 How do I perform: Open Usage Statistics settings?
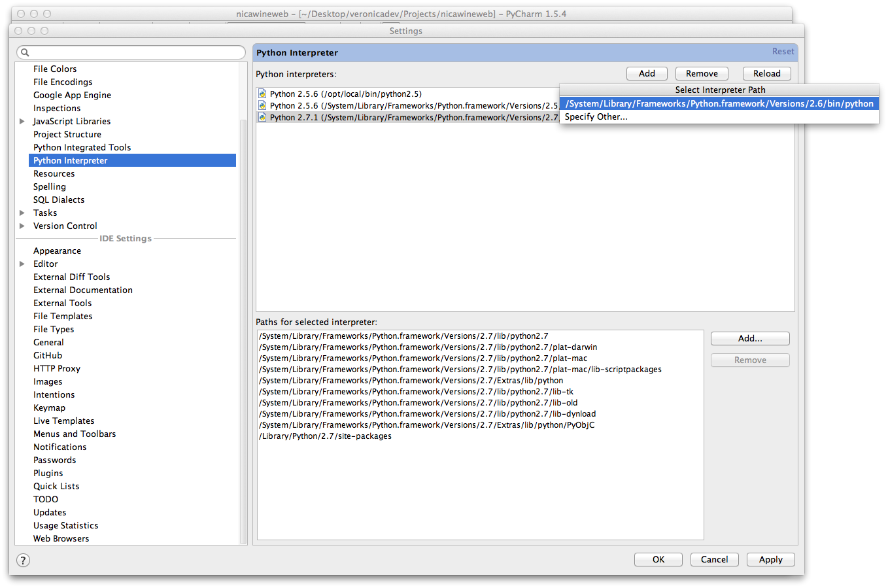pos(66,525)
